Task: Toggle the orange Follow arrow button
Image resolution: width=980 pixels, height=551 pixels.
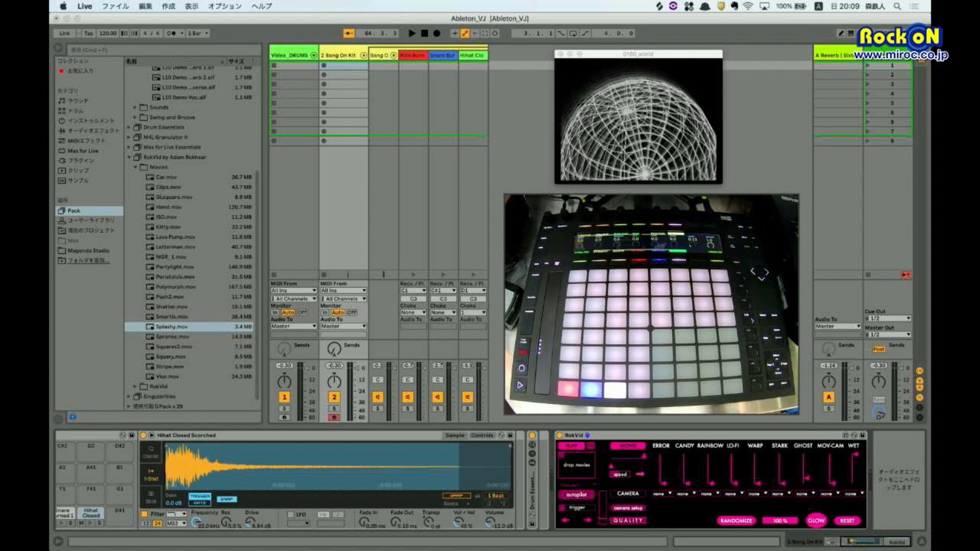Action: pos(349,33)
